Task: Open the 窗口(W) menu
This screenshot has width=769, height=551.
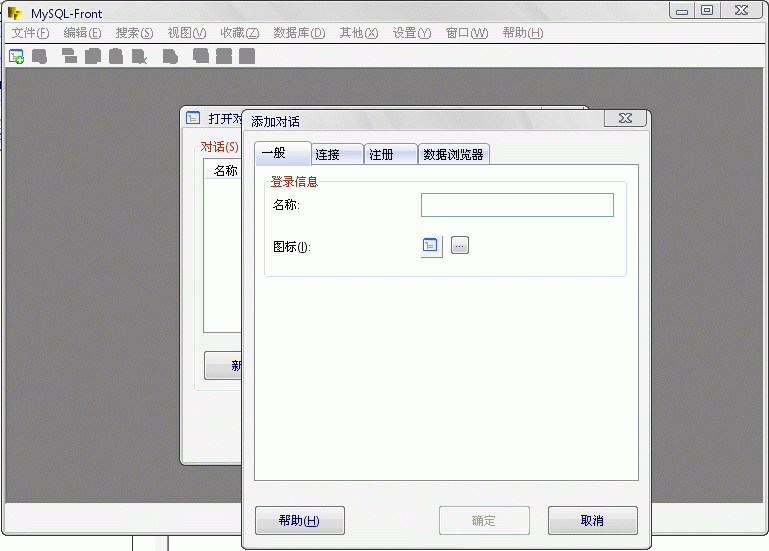Action: [467, 33]
